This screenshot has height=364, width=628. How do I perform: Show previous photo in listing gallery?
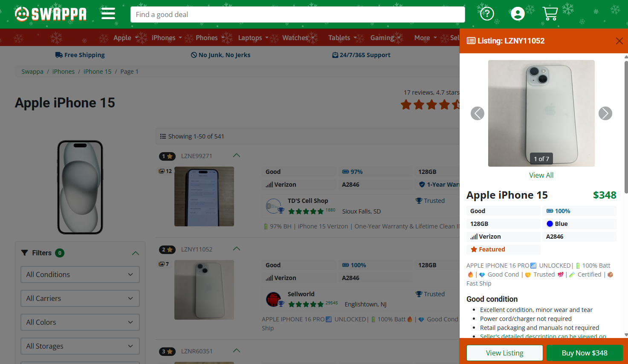478,113
